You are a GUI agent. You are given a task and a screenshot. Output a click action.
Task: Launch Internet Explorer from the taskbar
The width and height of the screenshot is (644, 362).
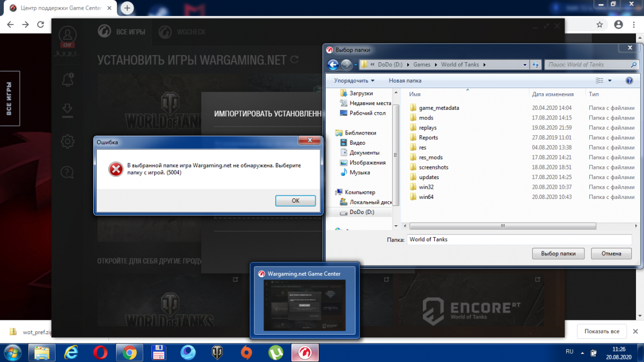point(71,352)
